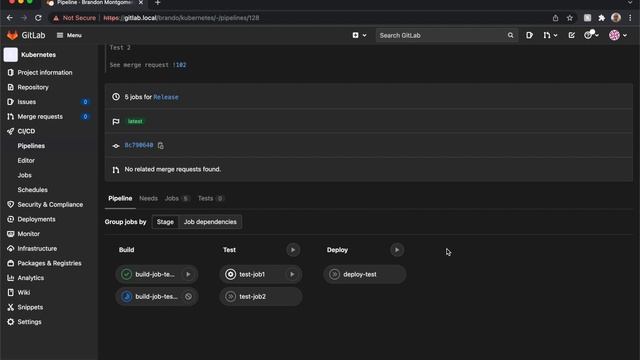Open Snippets in sidebar

click(30, 307)
